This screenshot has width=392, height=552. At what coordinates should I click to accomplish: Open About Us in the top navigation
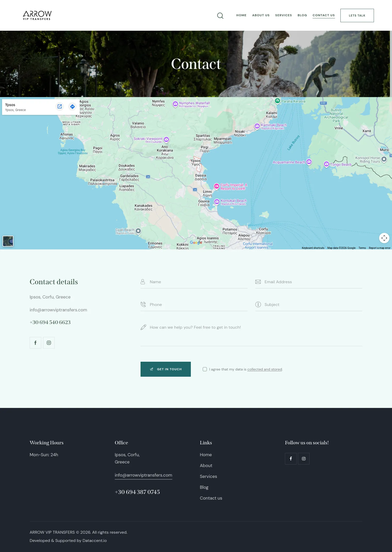261,15
